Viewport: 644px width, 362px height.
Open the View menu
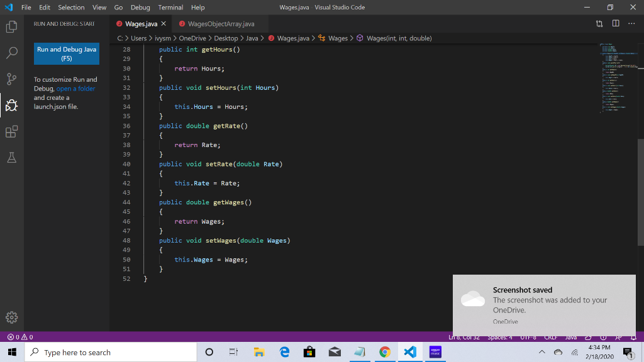coord(99,8)
